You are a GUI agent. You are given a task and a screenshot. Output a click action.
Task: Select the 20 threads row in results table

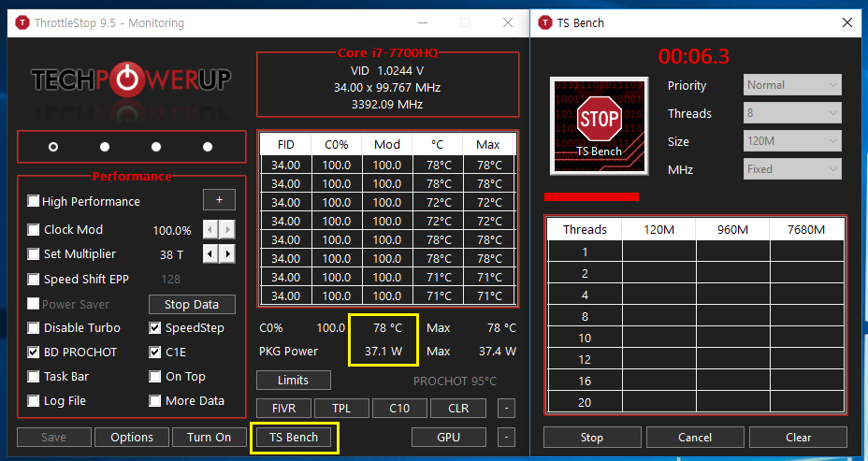(x=696, y=402)
